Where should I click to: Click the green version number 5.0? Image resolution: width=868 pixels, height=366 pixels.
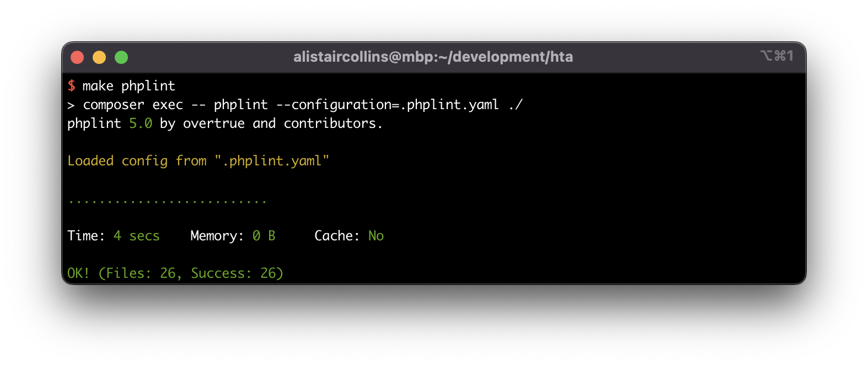click(x=141, y=123)
